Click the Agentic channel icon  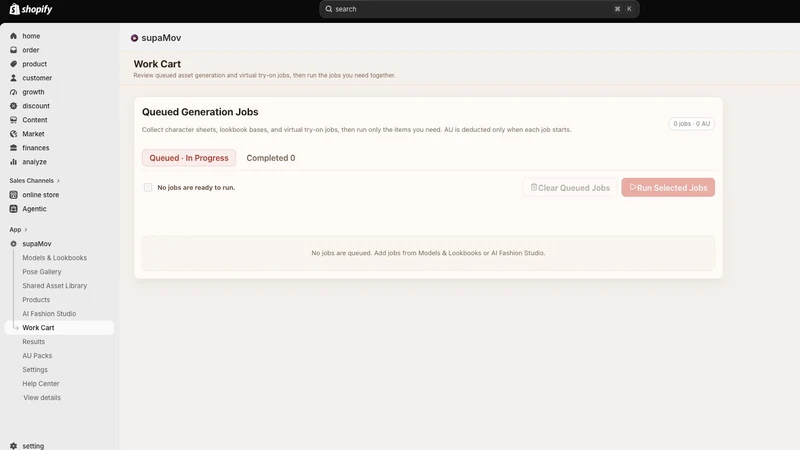tap(13, 209)
